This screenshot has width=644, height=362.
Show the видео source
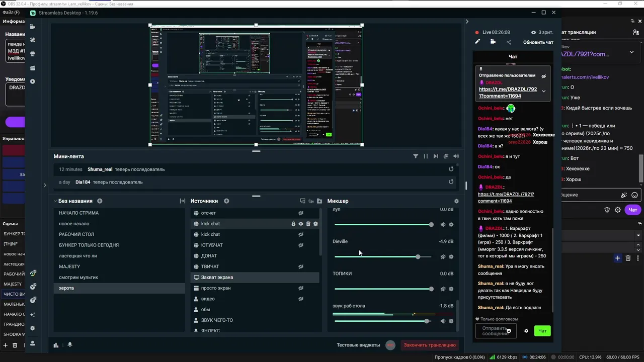click(301, 299)
